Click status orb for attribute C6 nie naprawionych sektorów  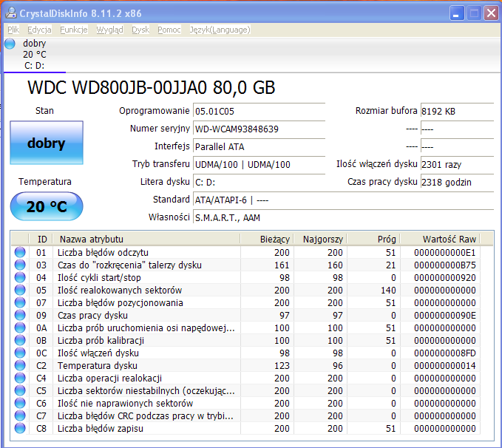click(x=20, y=403)
